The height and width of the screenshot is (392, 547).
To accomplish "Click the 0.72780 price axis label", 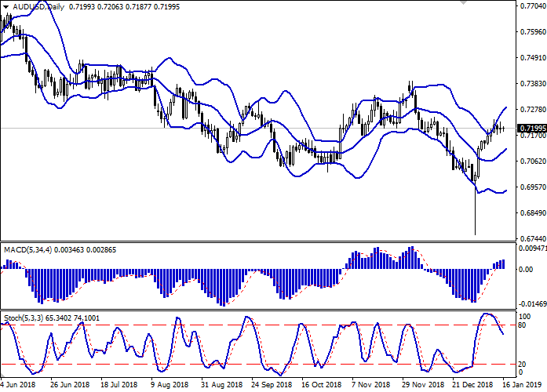I will click(533, 110).
